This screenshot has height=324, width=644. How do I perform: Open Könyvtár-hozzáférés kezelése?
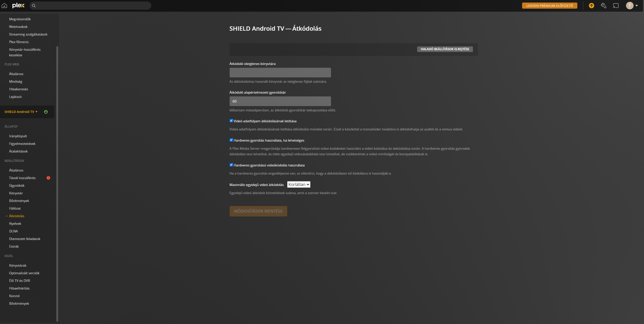(25, 52)
